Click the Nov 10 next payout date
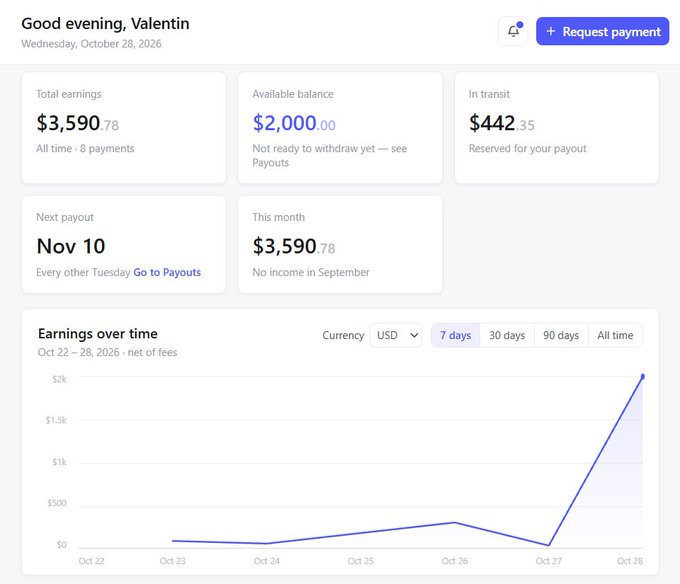 [71, 246]
